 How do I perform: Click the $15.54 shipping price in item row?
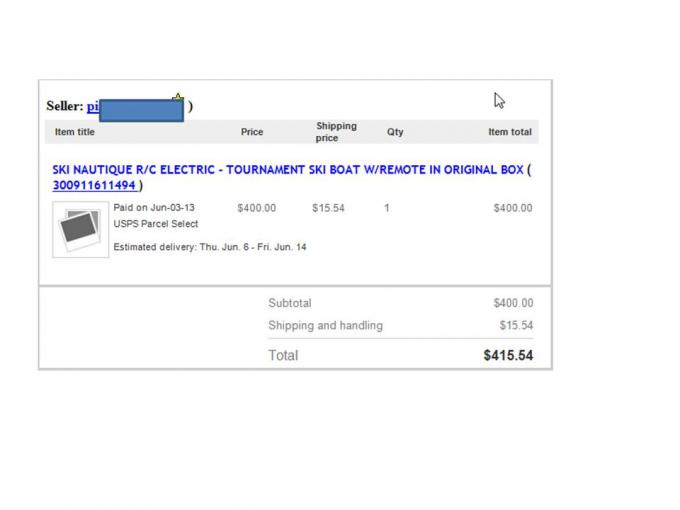pos(328,208)
